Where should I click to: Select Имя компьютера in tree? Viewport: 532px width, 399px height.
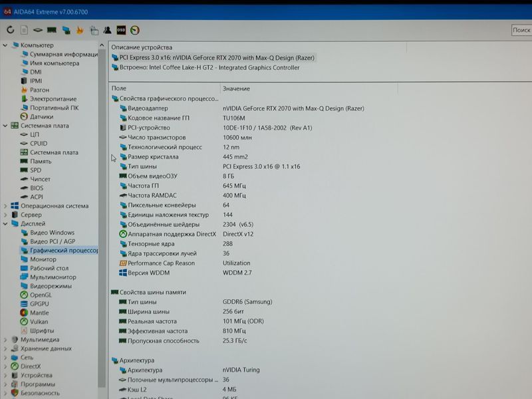click(50, 63)
